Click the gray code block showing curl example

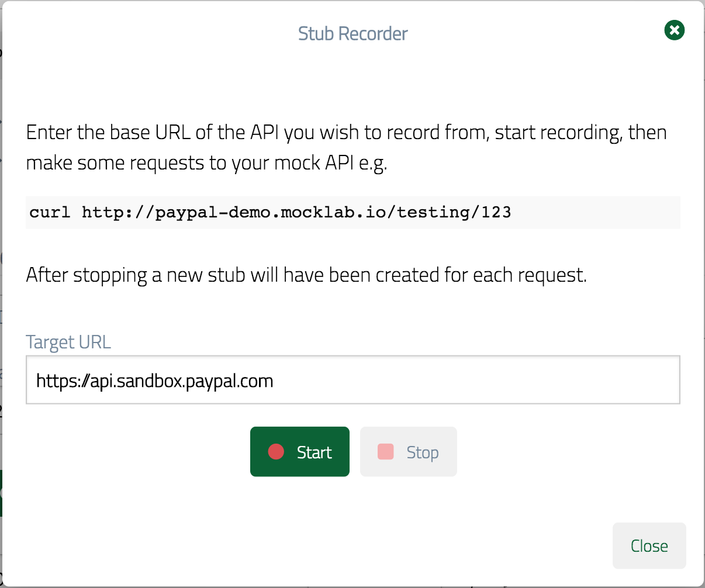[x=352, y=212]
